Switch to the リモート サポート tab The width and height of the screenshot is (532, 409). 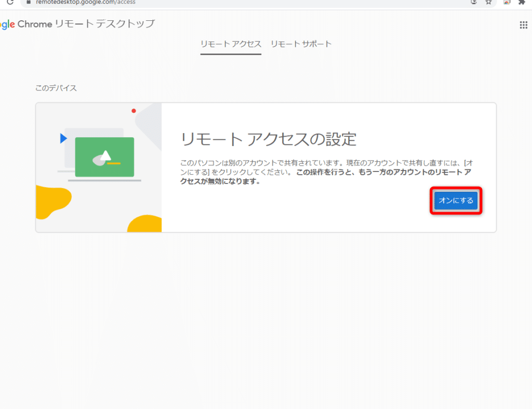[x=301, y=44]
